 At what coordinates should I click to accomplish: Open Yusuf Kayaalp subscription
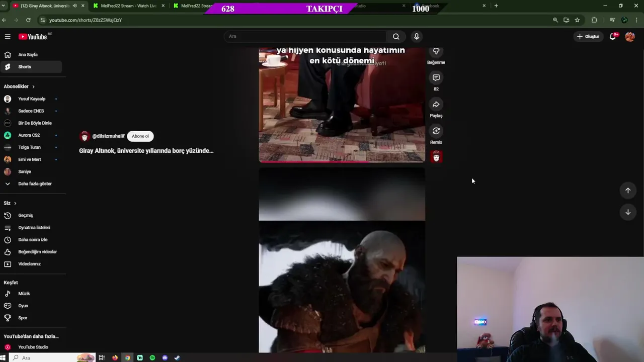coord(31,99)
